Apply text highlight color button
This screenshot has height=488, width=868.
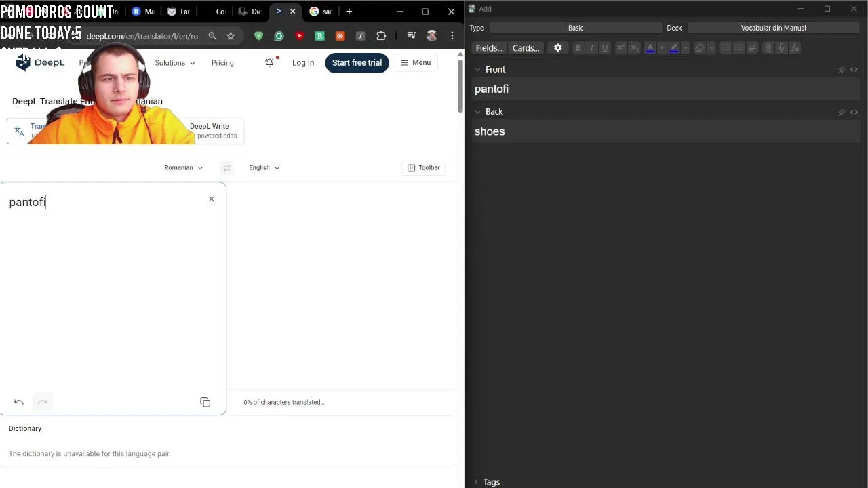673,48
